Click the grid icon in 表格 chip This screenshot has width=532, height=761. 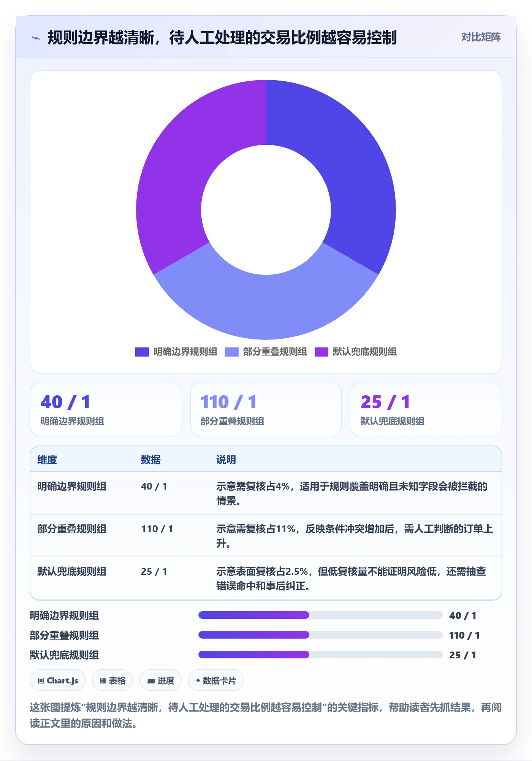tap(103, 681)
